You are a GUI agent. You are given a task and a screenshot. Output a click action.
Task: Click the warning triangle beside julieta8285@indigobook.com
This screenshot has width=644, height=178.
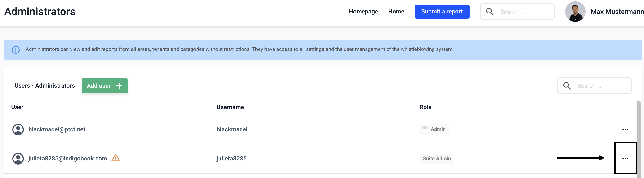pyautogui.click(x=116, y=158)
